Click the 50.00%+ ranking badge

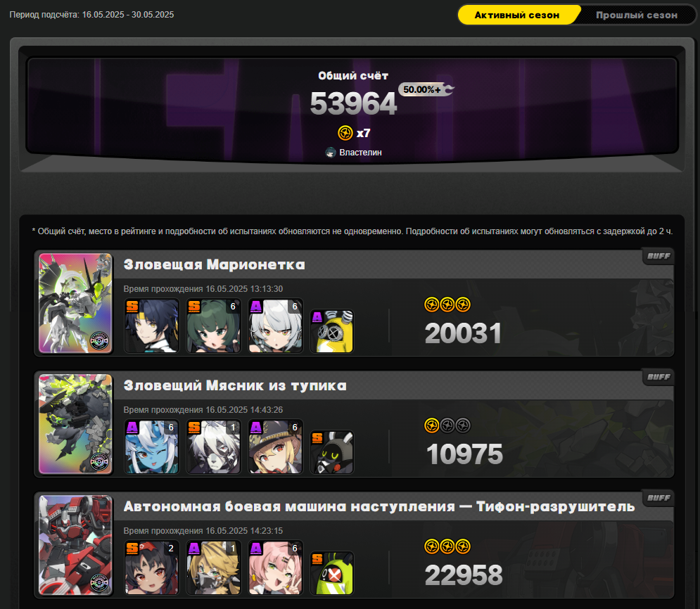[x=426, y=89]
